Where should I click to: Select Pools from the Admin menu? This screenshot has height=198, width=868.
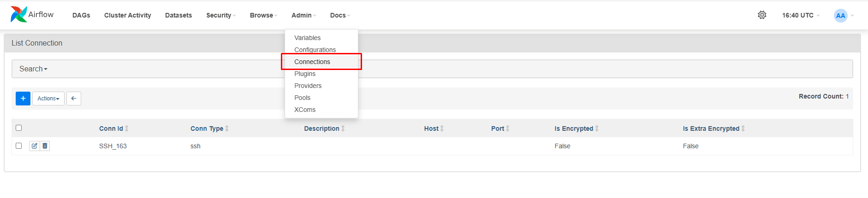pyautogui.click(x=303, y=98)
